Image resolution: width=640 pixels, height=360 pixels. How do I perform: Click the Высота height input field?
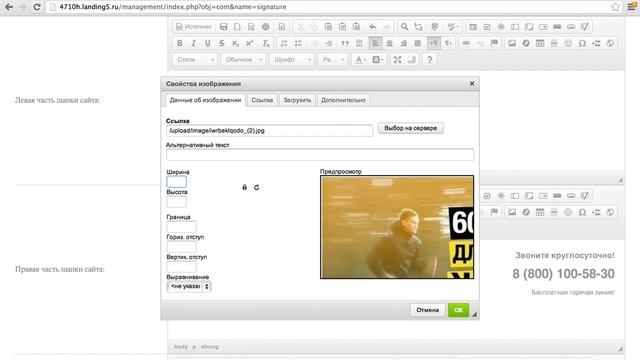coord(176,202)
